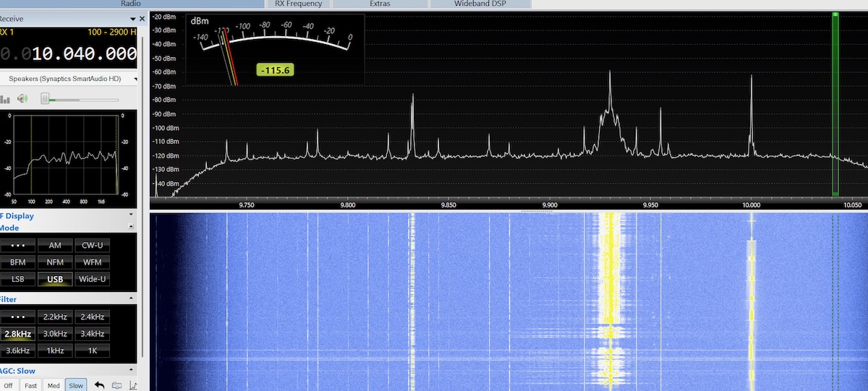Click the back arrow icon beside the AGC buttons
This screenshot has width=868, height=391.
[100, 385]
